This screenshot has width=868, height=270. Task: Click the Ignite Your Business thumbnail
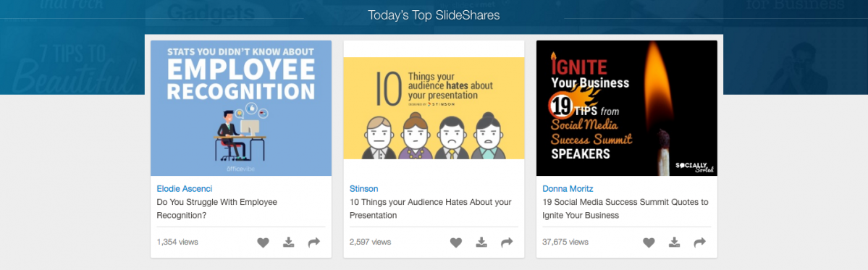click(x=627, y=108)
